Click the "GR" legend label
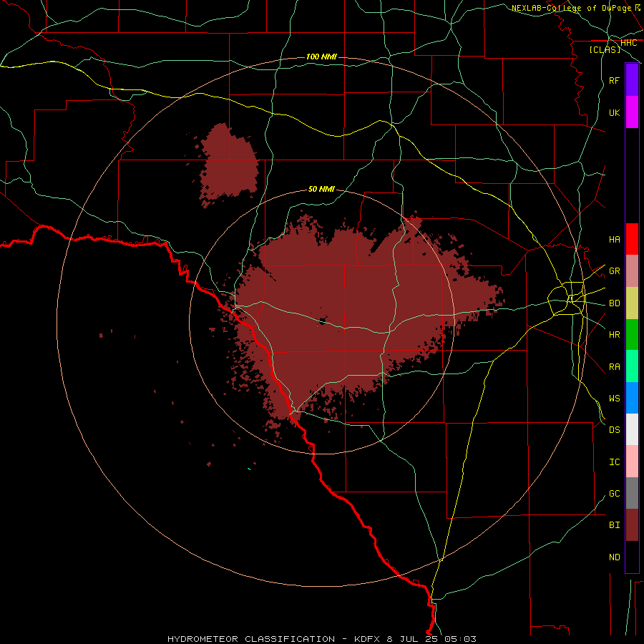The width and height of the screenshot is (644, 644). 614,271
